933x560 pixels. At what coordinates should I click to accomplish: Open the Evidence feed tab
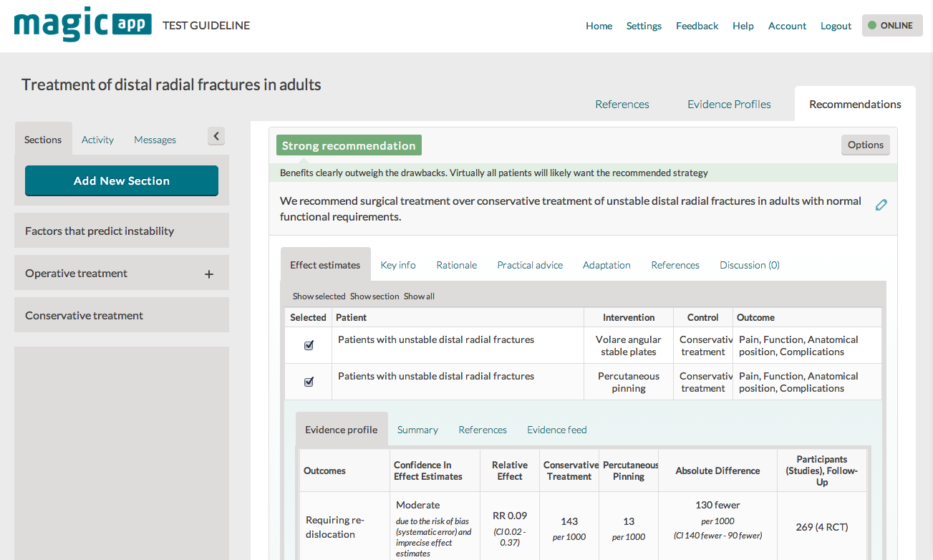556,430
